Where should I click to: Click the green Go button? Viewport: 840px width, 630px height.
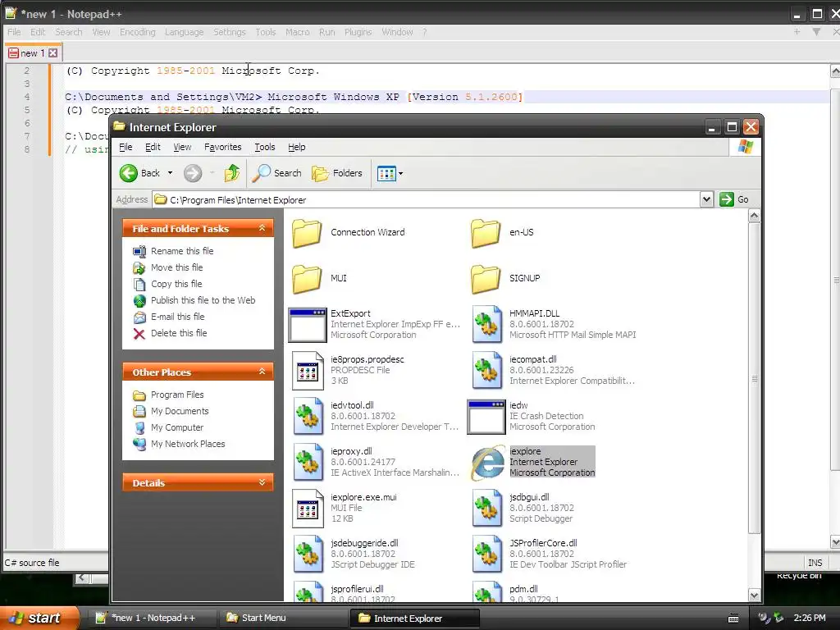coord(734,199)
